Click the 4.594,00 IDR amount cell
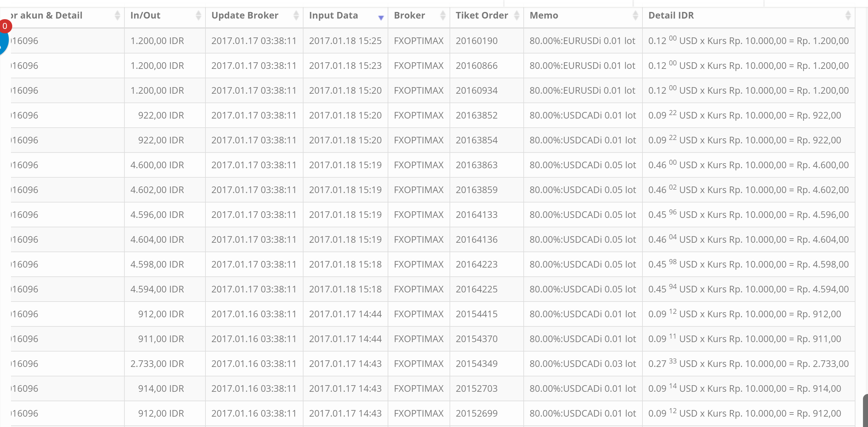The width and height of the screenshot is (868, 427). point(165,289)
